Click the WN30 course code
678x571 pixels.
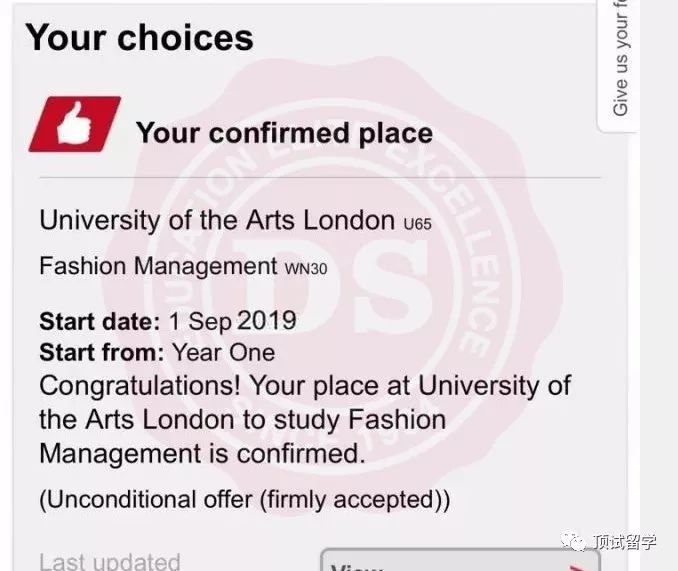tap(306, 269)
